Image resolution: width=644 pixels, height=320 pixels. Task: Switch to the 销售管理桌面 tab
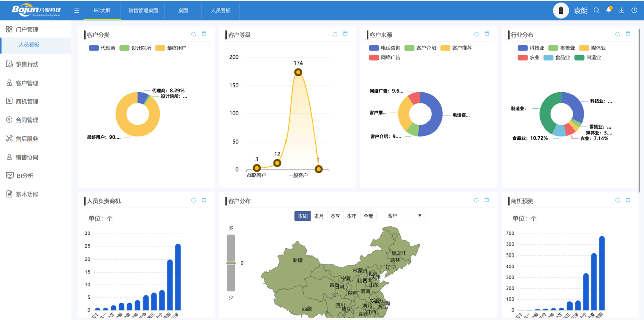[x=142, y=10]
